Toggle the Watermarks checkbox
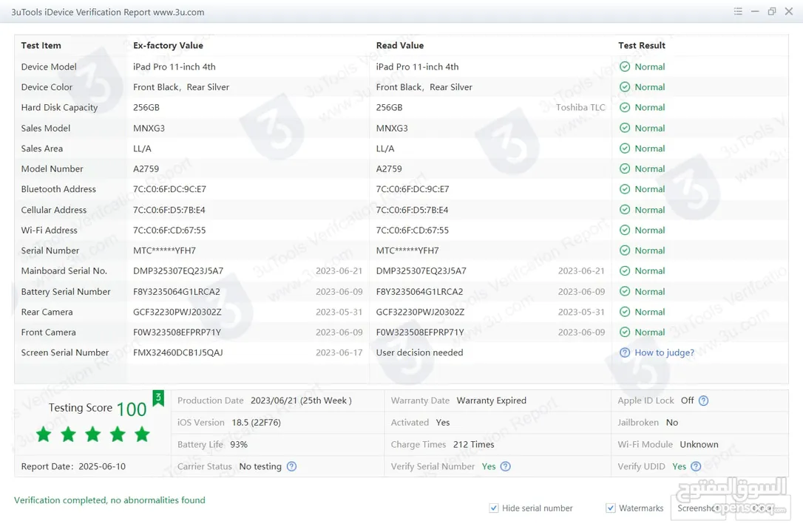803x532 pixels. pyautogui.click(x=611, y=508)
